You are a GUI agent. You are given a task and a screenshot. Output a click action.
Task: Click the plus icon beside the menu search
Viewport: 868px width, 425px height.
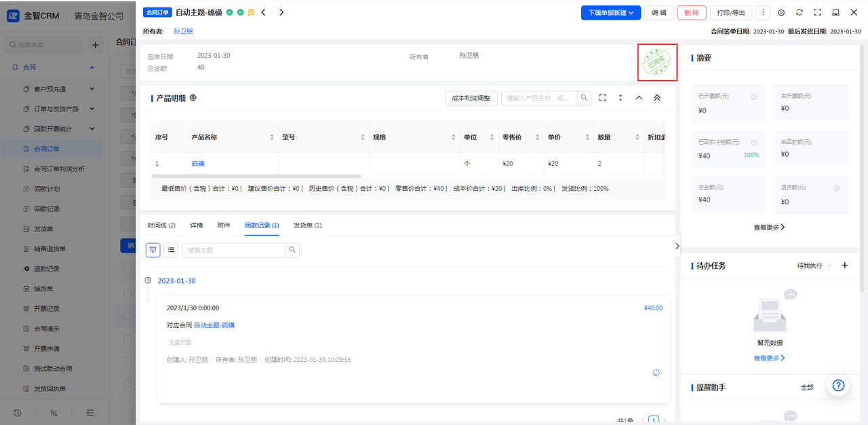click(96, 45)
